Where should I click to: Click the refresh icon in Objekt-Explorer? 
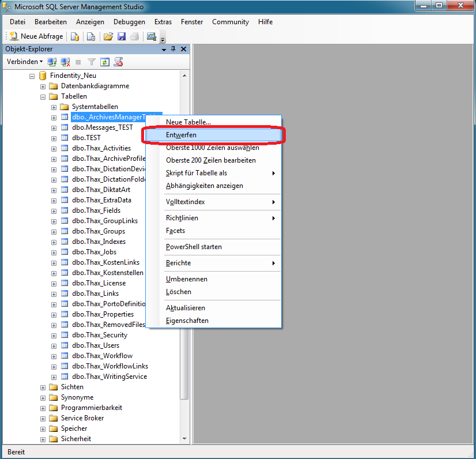pyautogui.click(x=105, y=62)
